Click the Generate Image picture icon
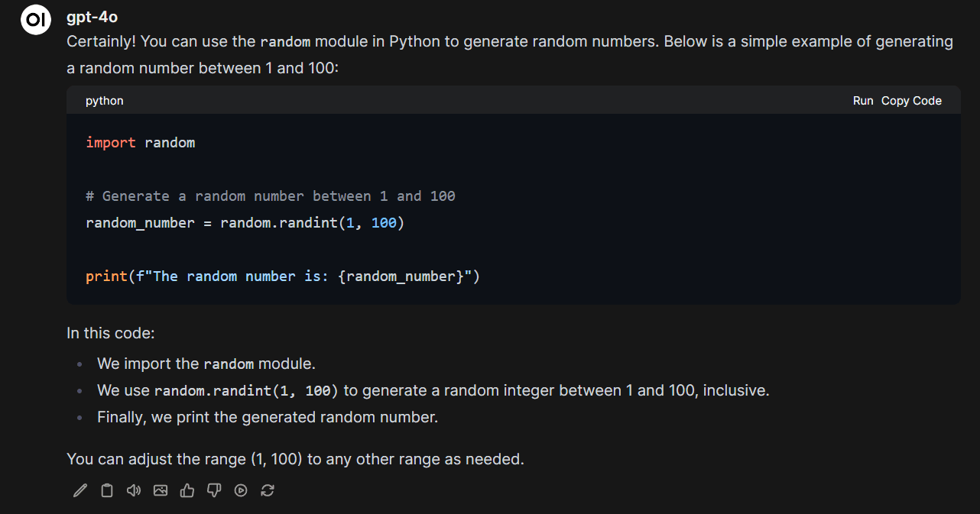 point(161,490)
